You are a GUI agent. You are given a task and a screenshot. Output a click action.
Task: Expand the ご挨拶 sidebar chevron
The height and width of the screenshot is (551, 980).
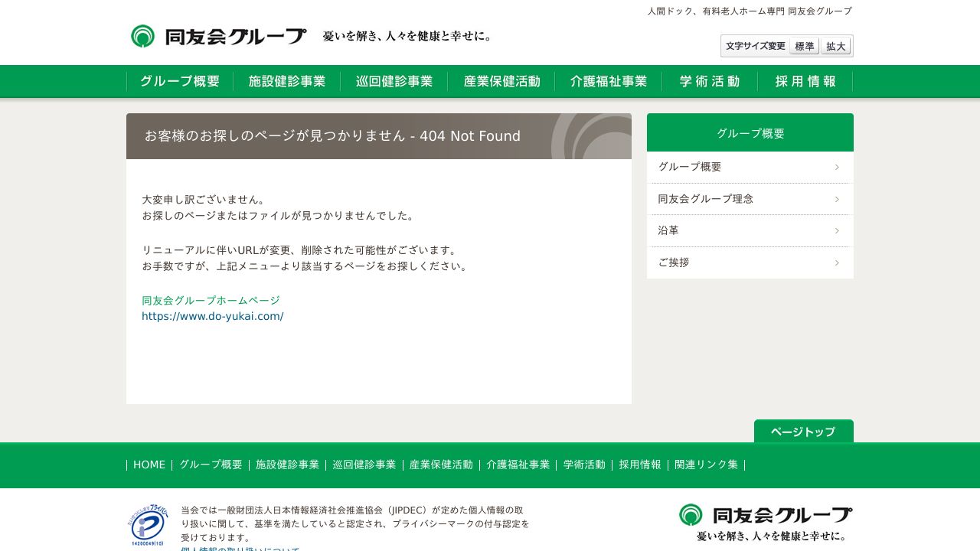[x=836, y=262]
